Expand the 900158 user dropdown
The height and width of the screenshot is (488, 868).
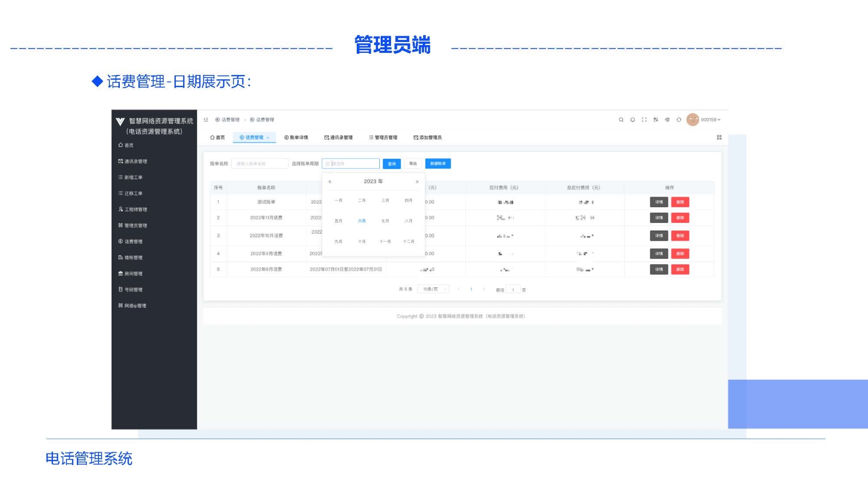point(711,120)
